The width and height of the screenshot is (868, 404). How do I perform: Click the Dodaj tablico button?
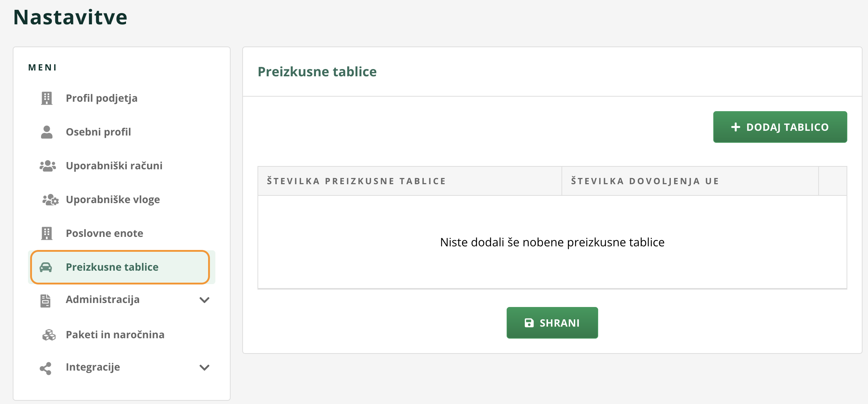pos(780,127)
